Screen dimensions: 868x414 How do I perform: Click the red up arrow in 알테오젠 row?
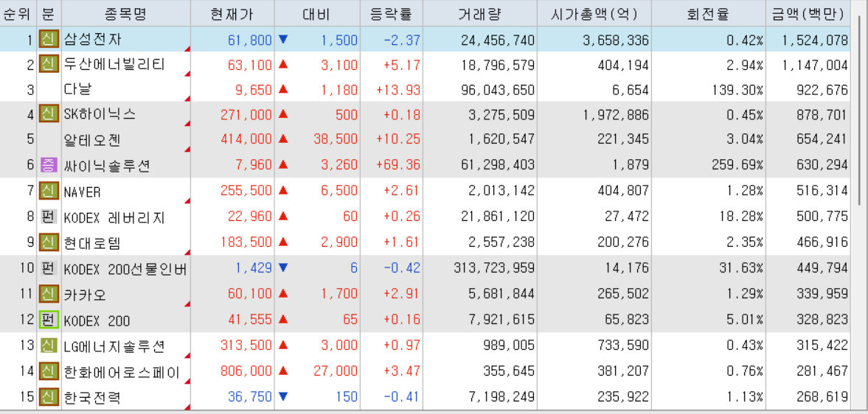pos(283,138)
